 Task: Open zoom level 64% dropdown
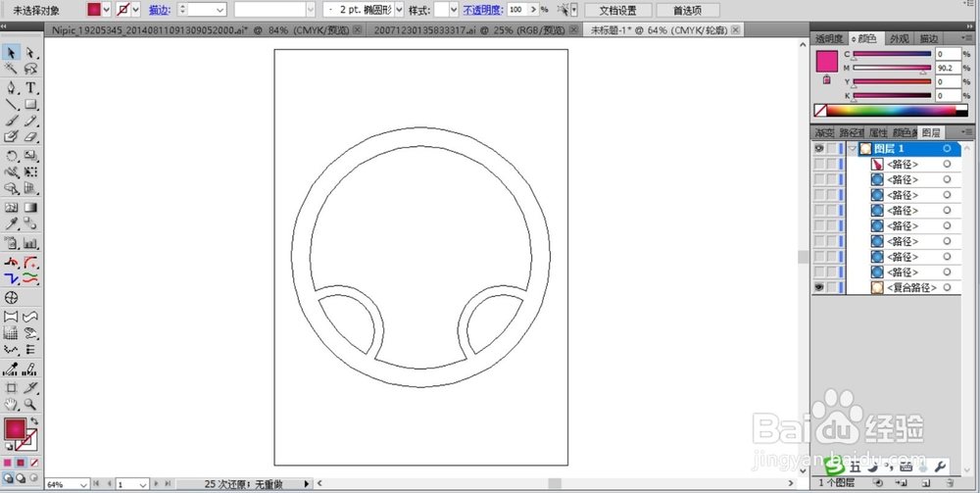[x=84, y=484]
